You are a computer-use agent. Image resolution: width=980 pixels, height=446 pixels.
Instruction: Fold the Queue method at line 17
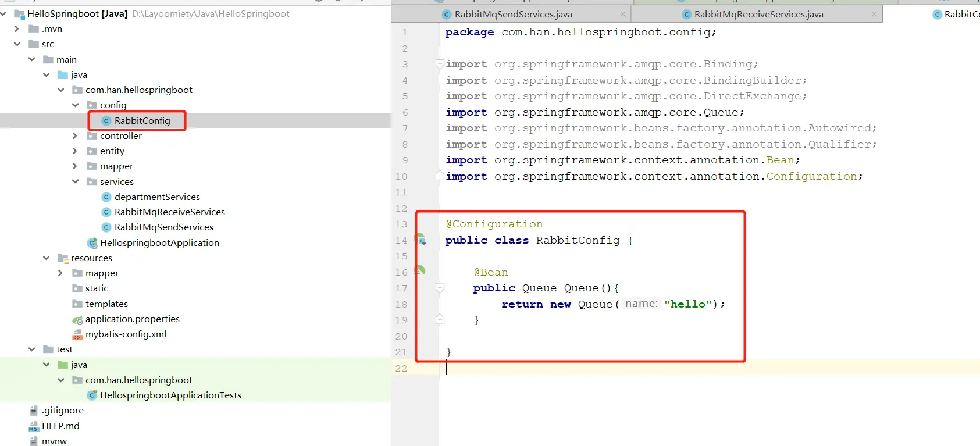click(440, 288)
